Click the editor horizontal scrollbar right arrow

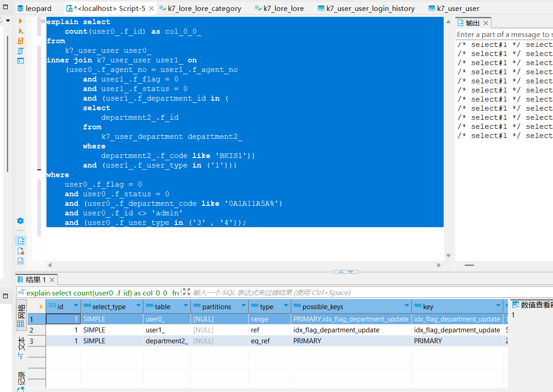coord(439,265)
